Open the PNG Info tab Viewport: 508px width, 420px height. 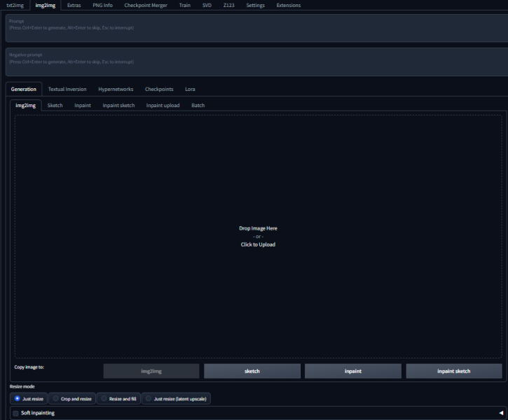(102, 5)
